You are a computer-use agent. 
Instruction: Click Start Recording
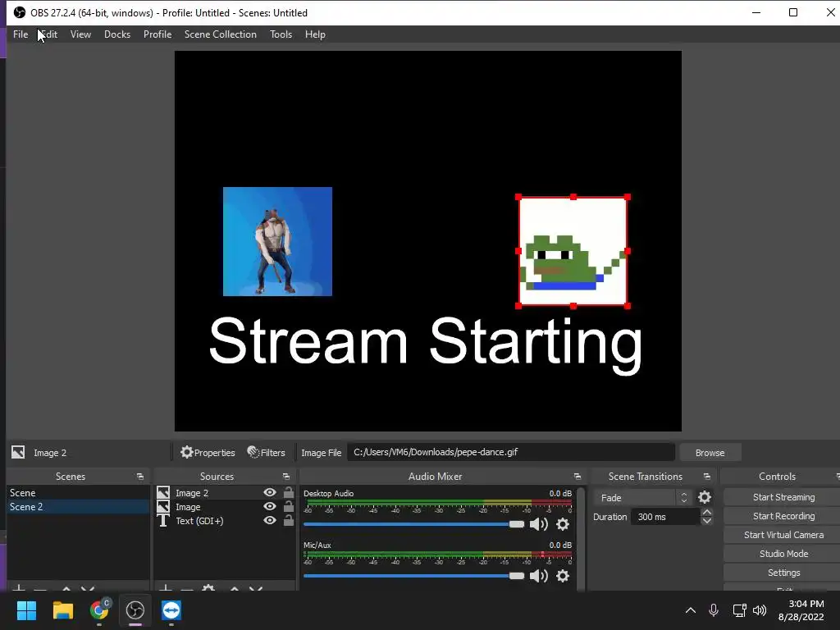tap(783, 516)
